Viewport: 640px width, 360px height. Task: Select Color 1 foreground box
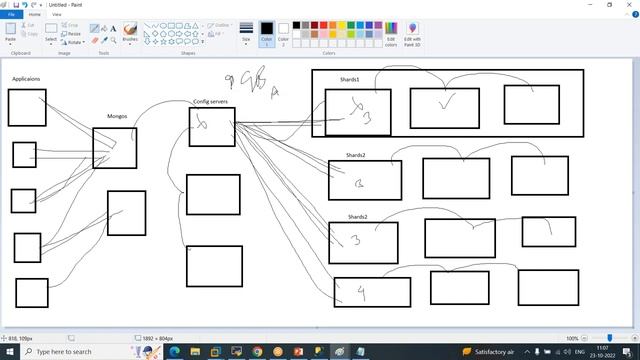[267, 34]
